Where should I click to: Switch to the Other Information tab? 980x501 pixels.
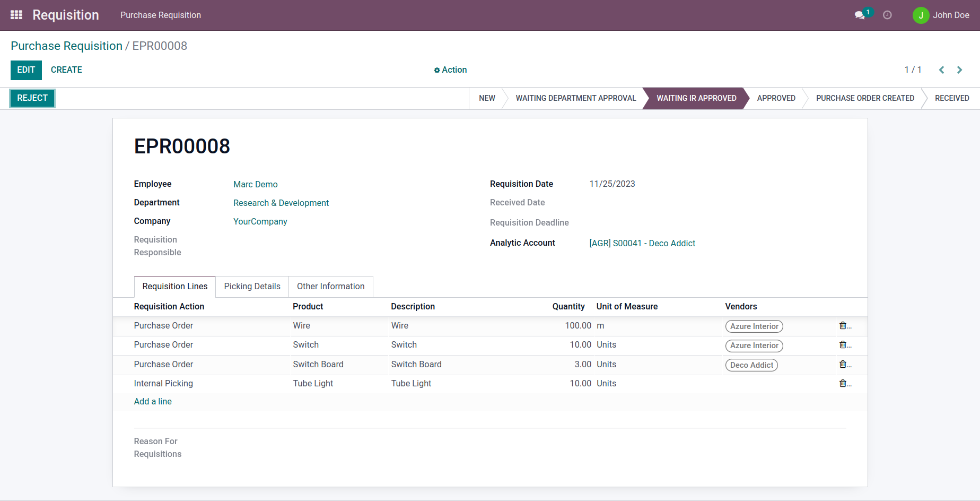pyautogui.click(x=330, y=287)
